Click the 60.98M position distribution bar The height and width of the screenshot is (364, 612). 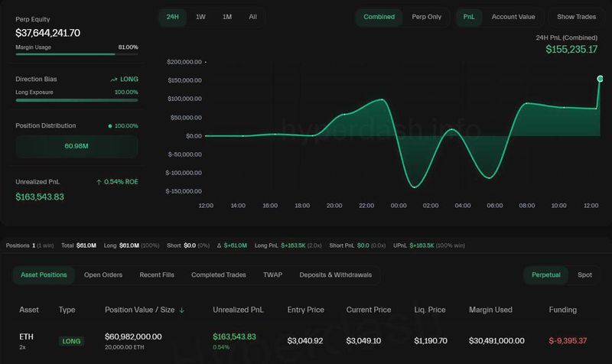click(76, 146)
